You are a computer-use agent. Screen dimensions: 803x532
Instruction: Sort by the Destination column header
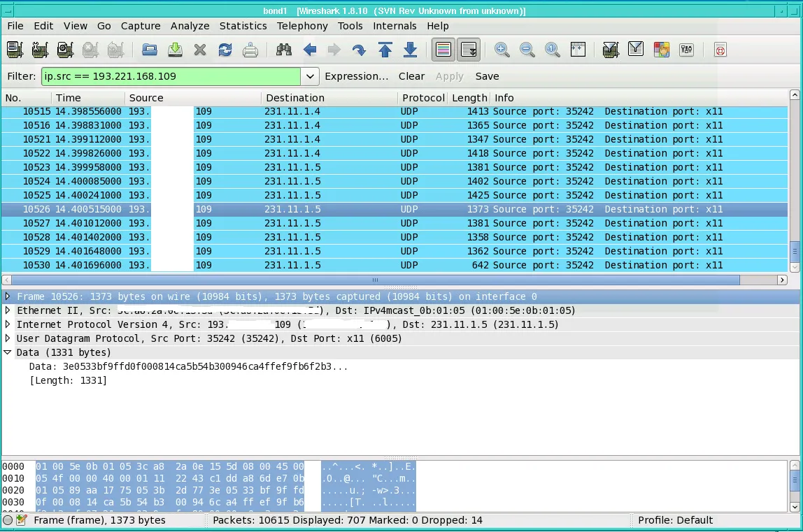click(329, 98)
